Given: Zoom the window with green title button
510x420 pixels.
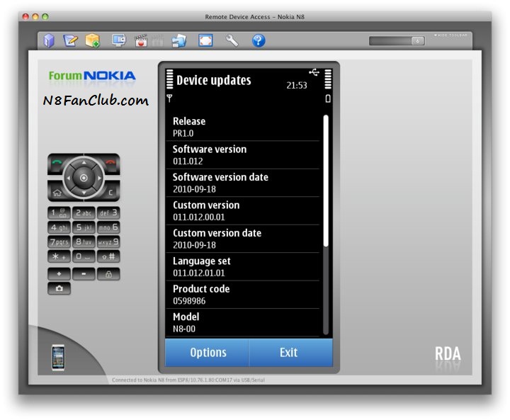Looking at the screenshot, I should coord(45,16).
